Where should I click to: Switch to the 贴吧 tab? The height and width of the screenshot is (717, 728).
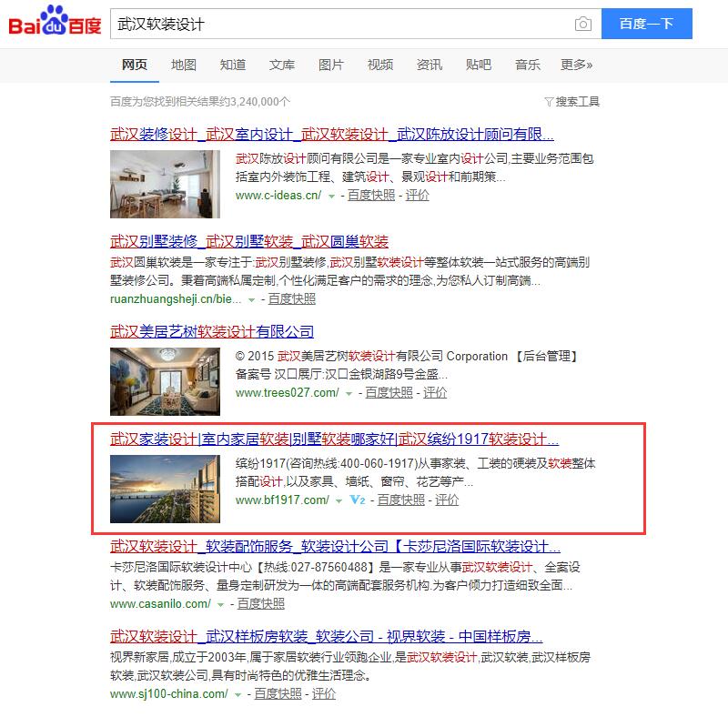480,65
